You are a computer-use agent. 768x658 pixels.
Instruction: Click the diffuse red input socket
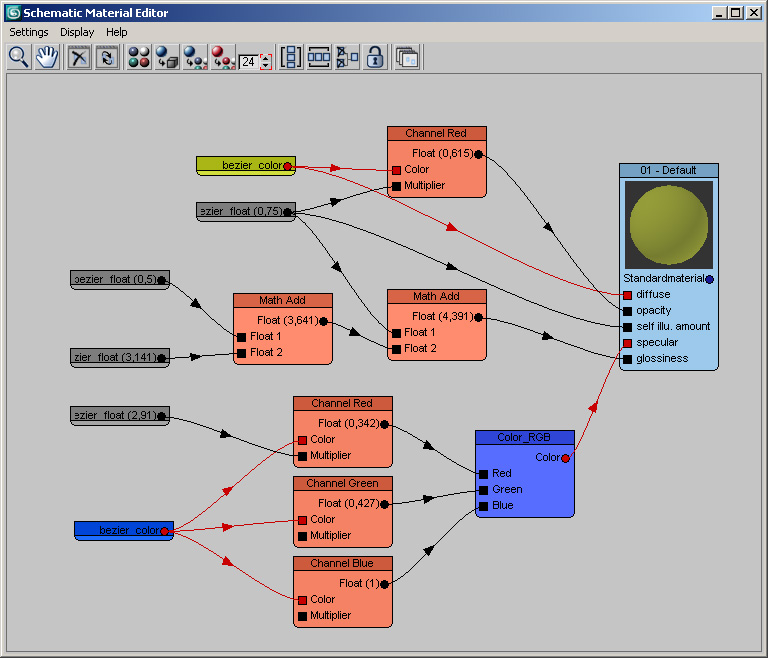point(627,295)
